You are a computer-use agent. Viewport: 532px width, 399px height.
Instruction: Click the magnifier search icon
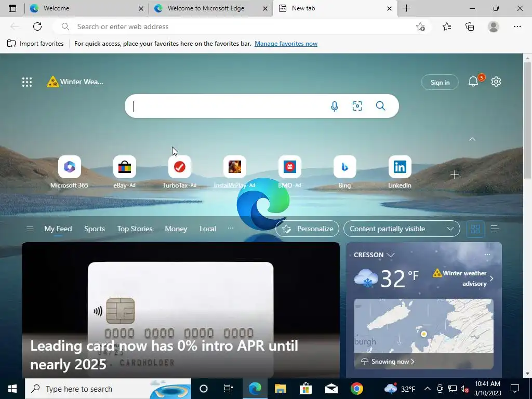pos(381,106)
